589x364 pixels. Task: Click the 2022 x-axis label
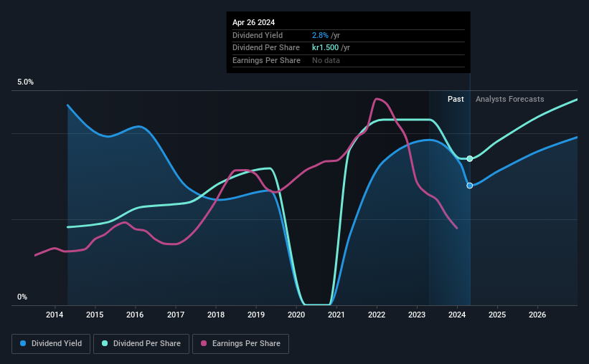point(377,315)
